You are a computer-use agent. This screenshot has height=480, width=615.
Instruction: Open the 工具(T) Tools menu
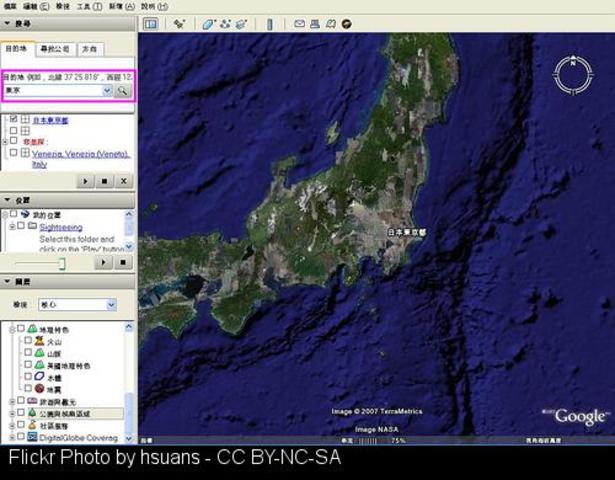[x=89, y=6]
